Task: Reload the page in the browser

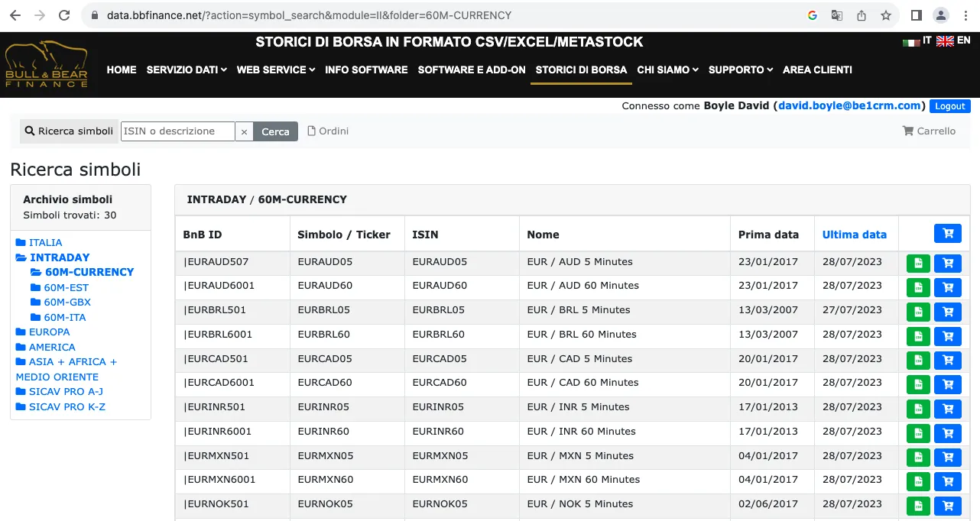Action: (x=64, y=15)
